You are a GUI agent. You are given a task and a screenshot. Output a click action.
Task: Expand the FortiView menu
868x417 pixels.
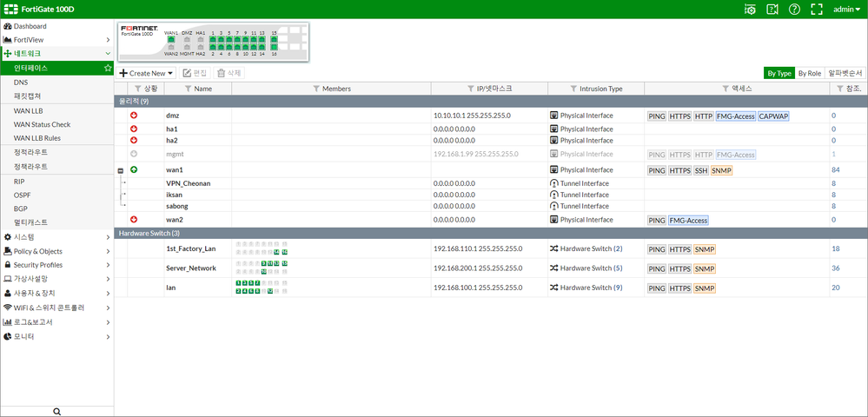tap(57, 40)
